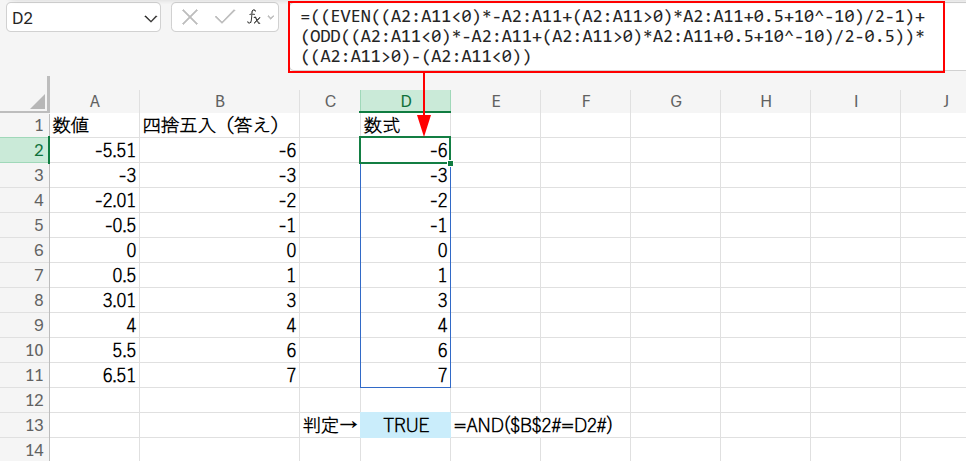Expand the Name Box dropdown arrow
Image resolution: width=966 pixels, height=461 pixels.
pos(151,18)
